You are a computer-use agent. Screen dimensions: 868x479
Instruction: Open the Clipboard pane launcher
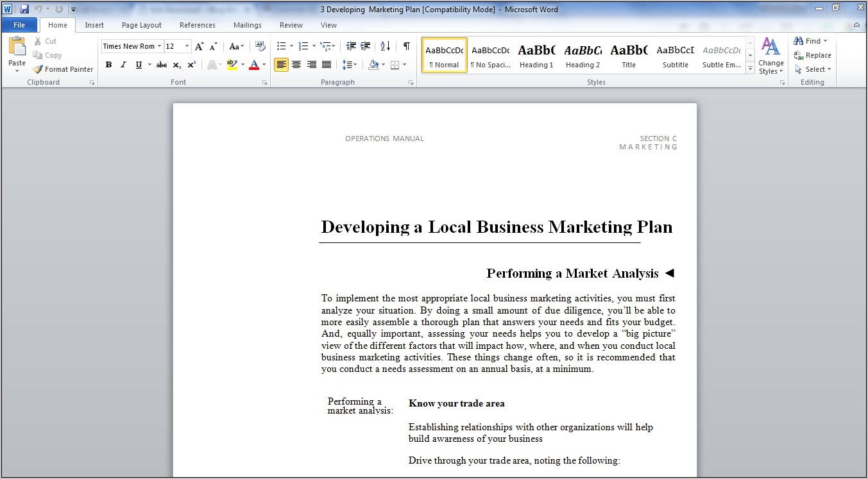[x=92, y=83]
